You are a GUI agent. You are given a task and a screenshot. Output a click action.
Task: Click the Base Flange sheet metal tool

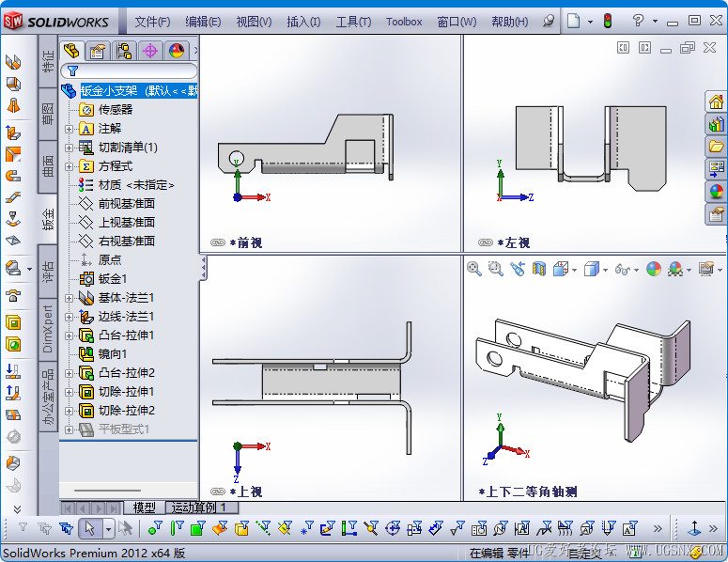(13, 62)
